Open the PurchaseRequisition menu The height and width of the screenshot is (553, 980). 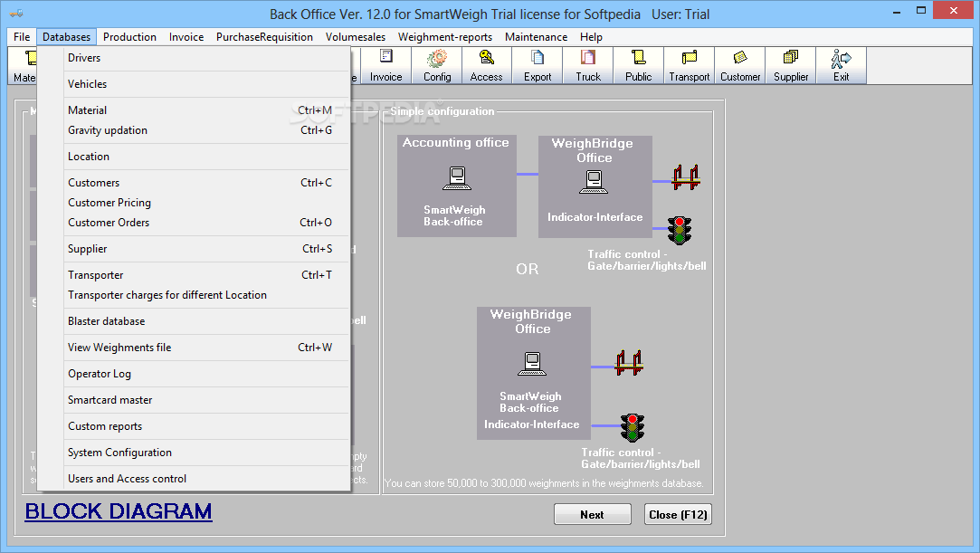pyautogui.click(x=264, y=37)
